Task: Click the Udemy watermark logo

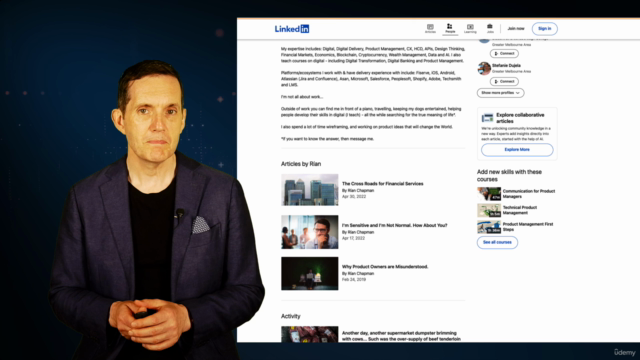Action: (x=625, y=352)
